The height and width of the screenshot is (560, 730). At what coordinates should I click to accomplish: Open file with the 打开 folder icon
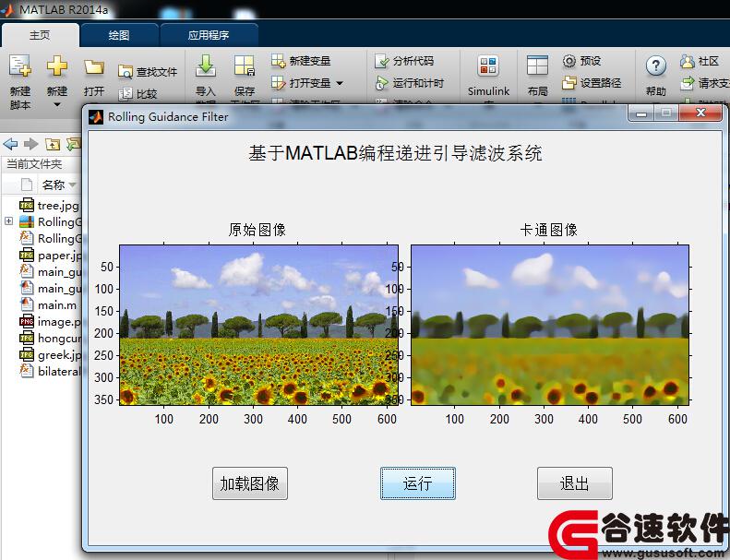(x=94, y=68)
